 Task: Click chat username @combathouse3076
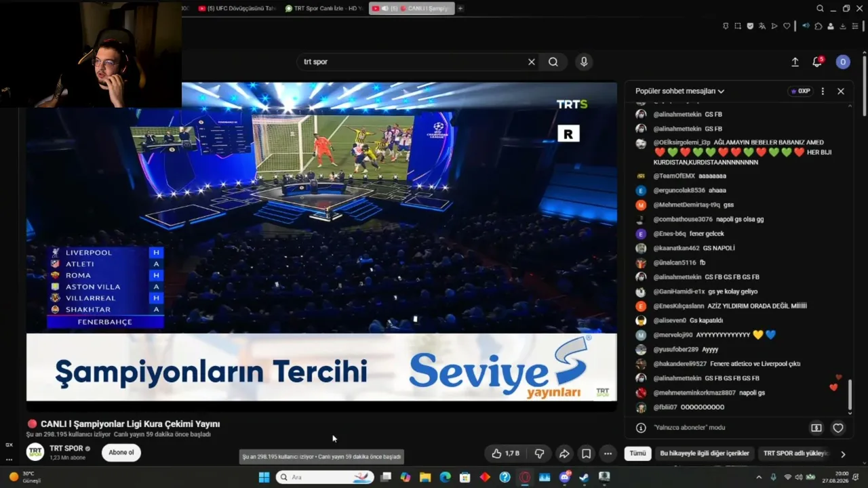pos(683,220)
